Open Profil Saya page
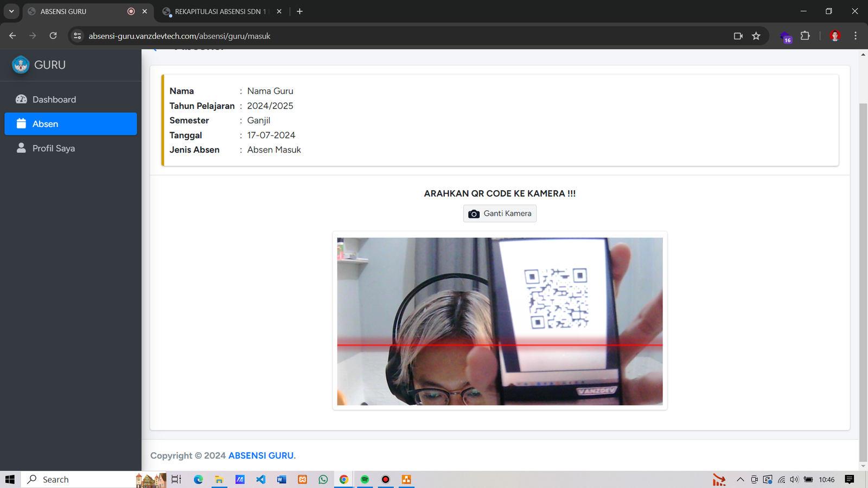The width and height of the screenshot is (868, 488). 53,149
